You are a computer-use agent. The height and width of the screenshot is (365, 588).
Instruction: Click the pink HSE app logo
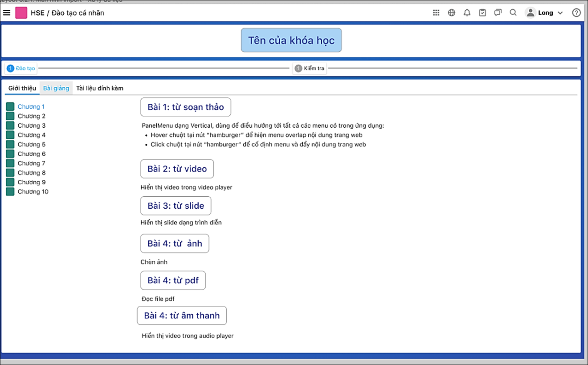[21, 13]
